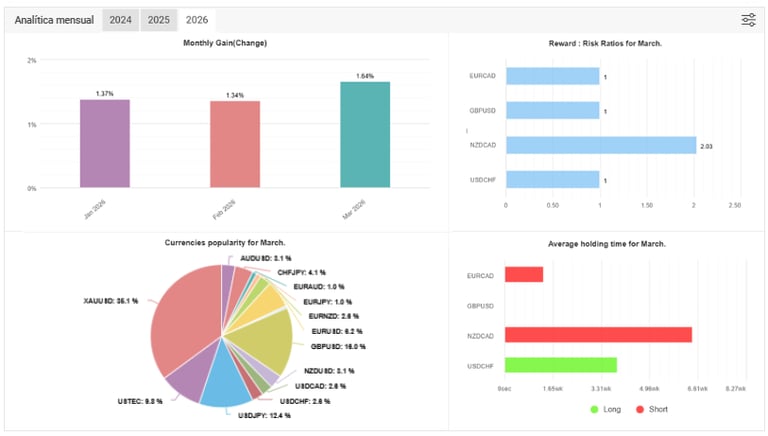Click the USTEC purple pie slice
Image resolution: width=768 pixels, height=436 pixels.
click(189, 375)
